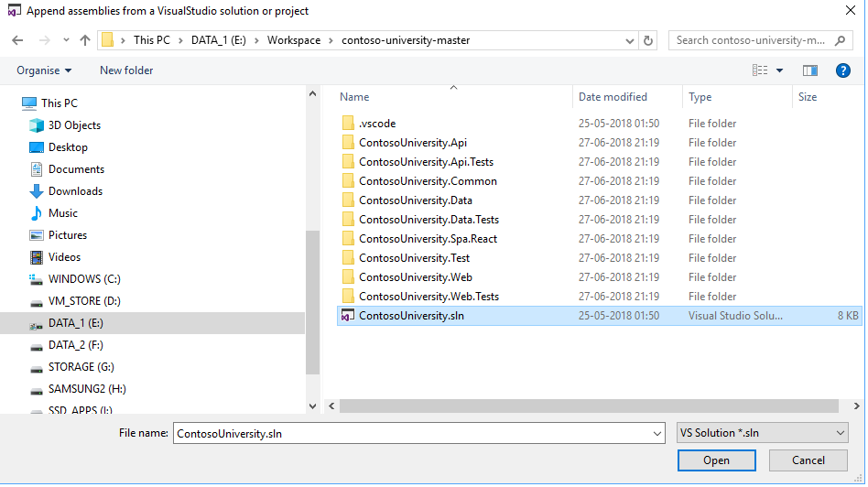Open the change view options dropdown
Screen dimensions: 868x487
pos(779,70)
